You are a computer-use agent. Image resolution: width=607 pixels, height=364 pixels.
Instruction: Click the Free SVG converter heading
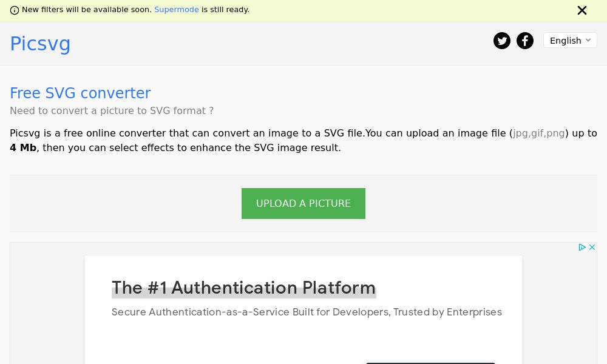(80, 93)
